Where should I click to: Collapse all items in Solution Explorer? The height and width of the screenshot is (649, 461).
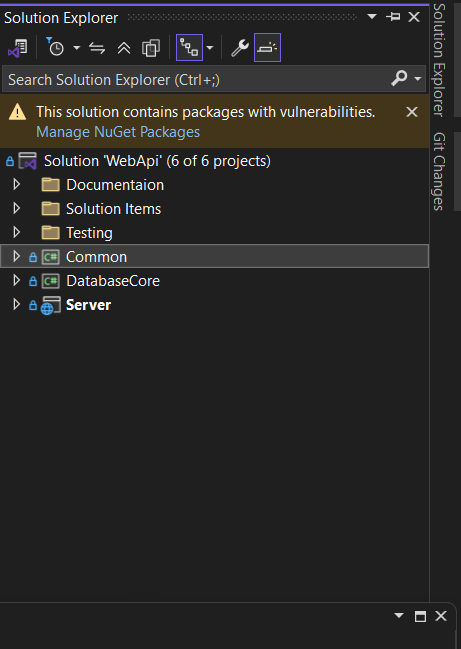pos(124,48)
